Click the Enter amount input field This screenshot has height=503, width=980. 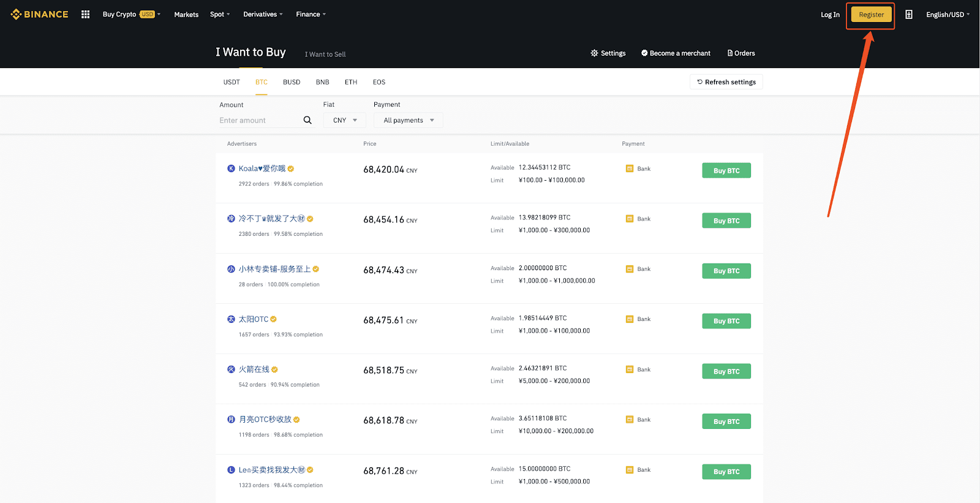(x=260, y=120)
